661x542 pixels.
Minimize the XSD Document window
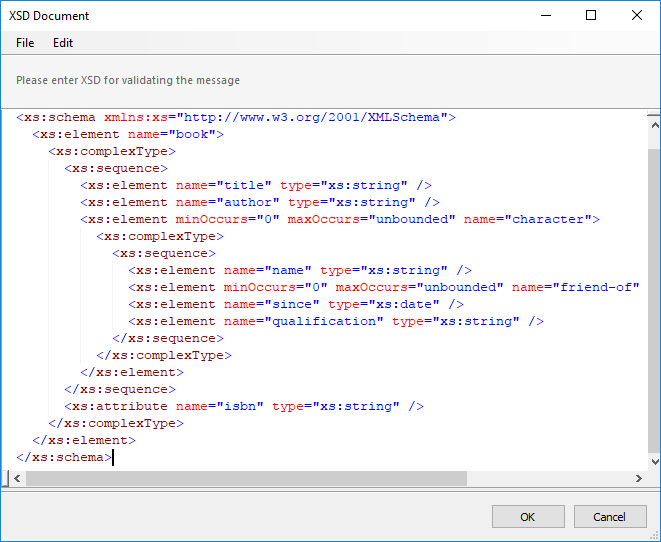[x=546, y=16]
